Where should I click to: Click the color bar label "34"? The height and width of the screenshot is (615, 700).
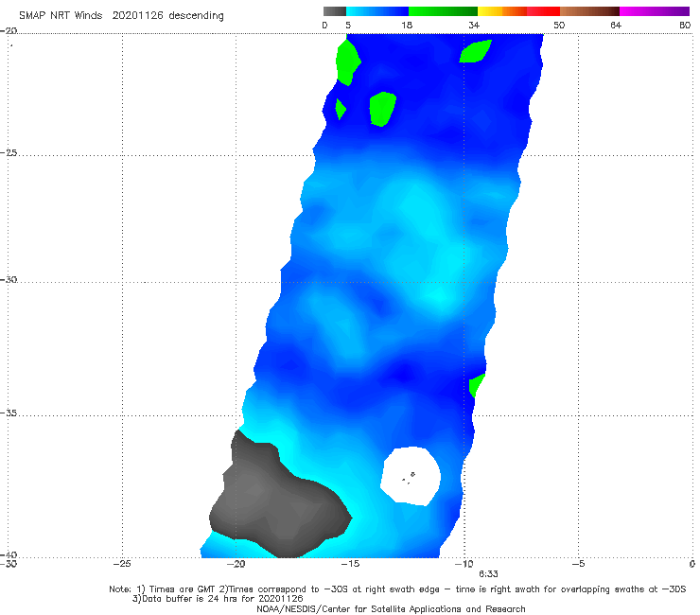pos(474,25)
